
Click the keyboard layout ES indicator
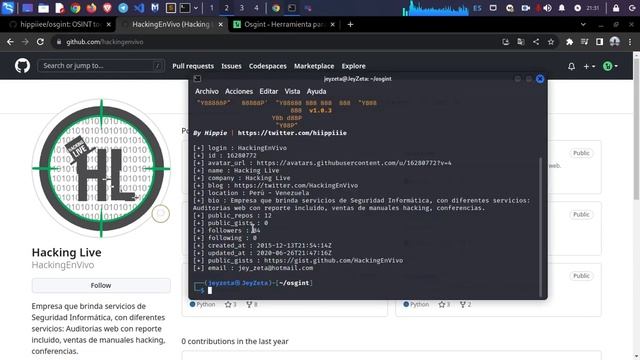coord(477,8)
